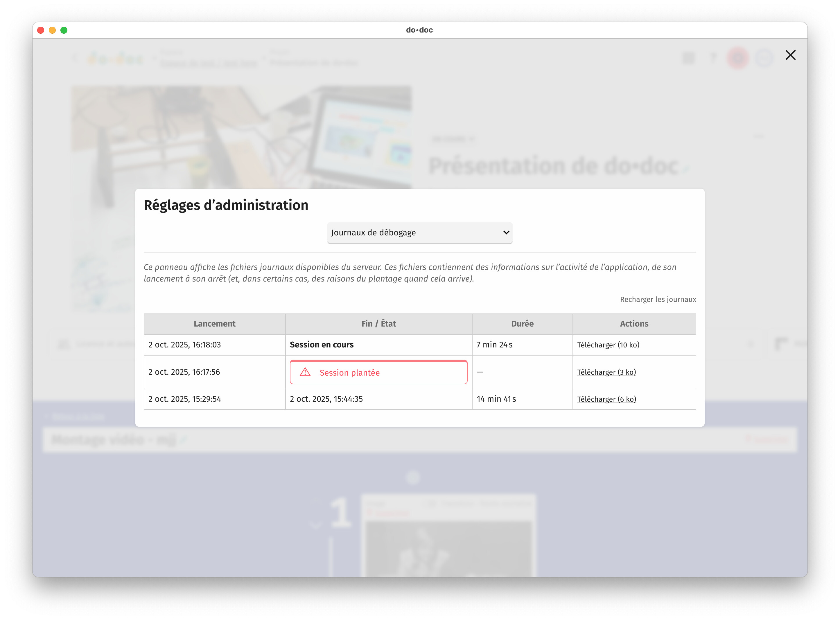Download the 10 ko current session log
This screenshot has width=840, height=620.
coord(608,345)
